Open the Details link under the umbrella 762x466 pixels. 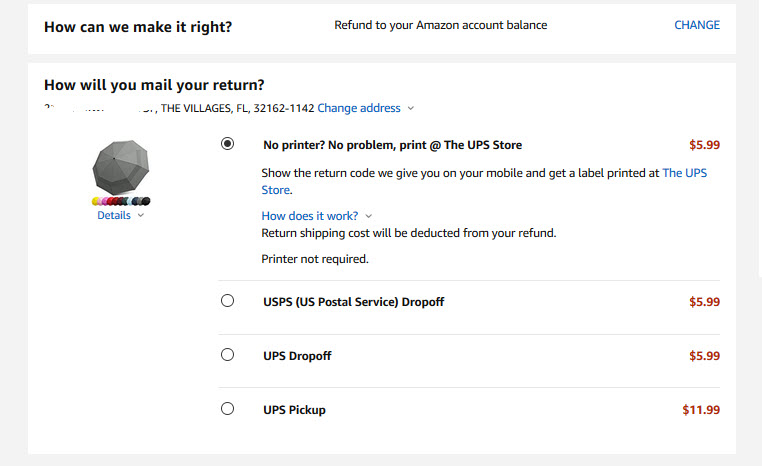click(x=114, y=215)
